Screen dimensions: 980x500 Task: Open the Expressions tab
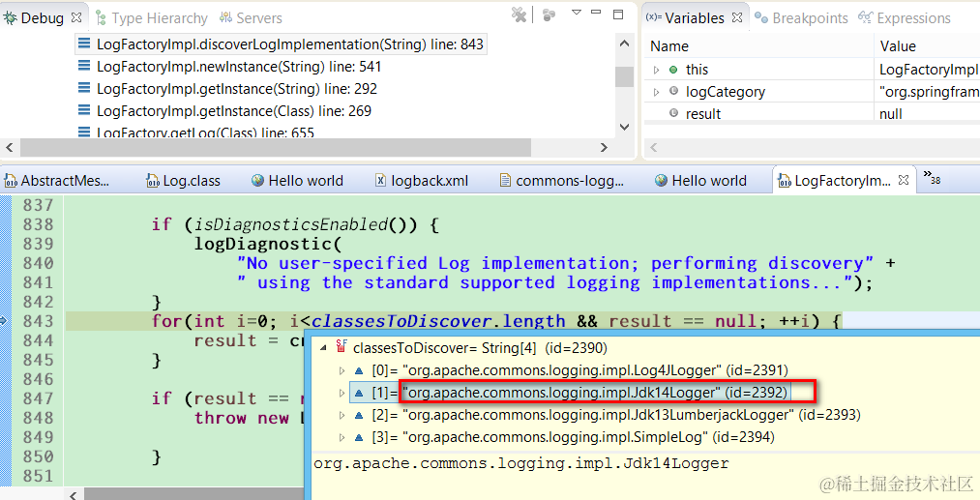coord(905,18)
